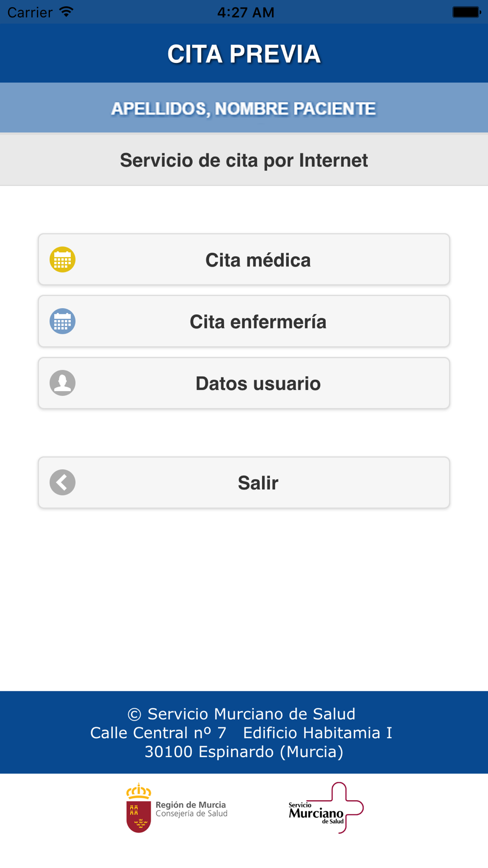
Task: Tap the Wi-Fi icon in status bar
Action: tap(66, 12)
